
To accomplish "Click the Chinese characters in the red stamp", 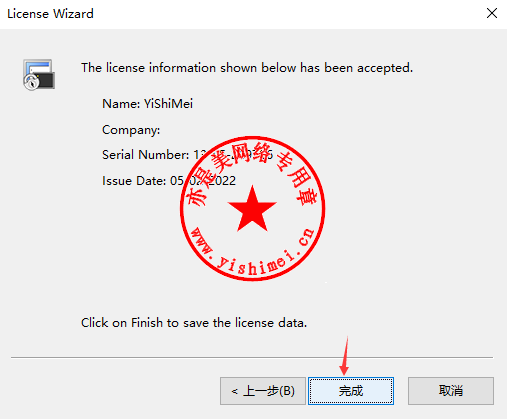I will pyautogui.click(x=252, y=172).
